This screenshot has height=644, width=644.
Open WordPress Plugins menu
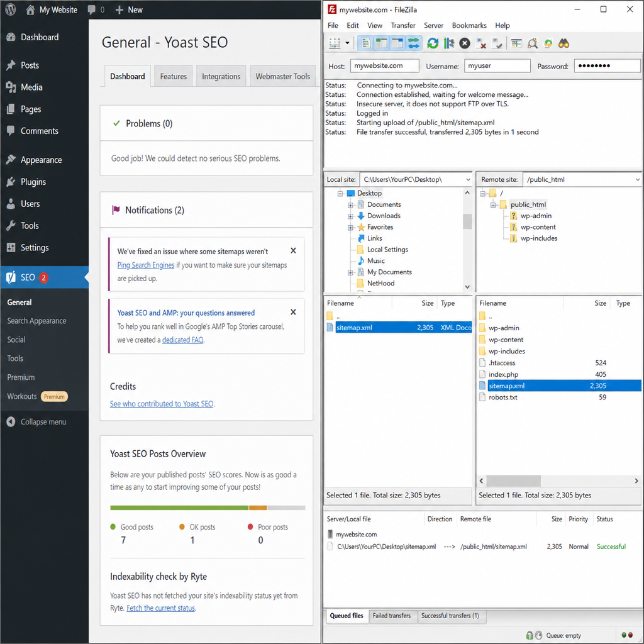tap(33, 182)
